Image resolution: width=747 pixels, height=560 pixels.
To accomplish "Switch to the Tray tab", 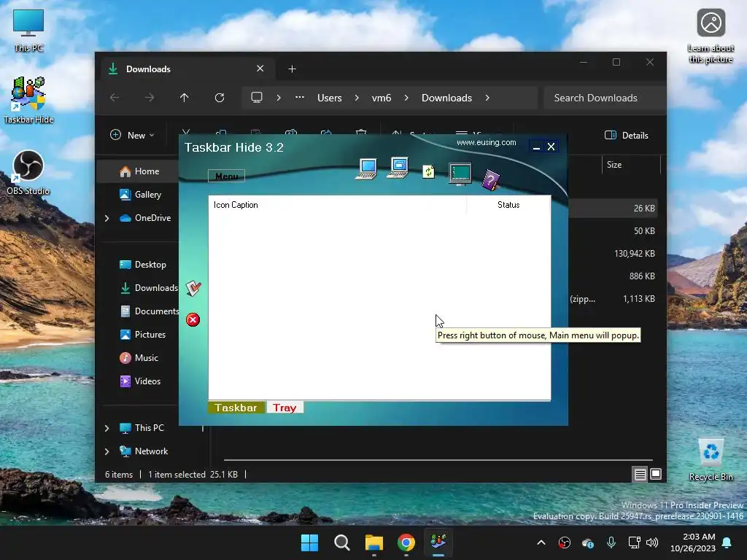I will click(285, 408).
